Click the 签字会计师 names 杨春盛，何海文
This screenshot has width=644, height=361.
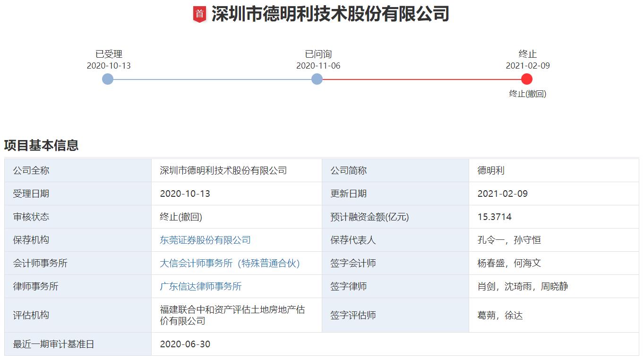click(509, 263)
